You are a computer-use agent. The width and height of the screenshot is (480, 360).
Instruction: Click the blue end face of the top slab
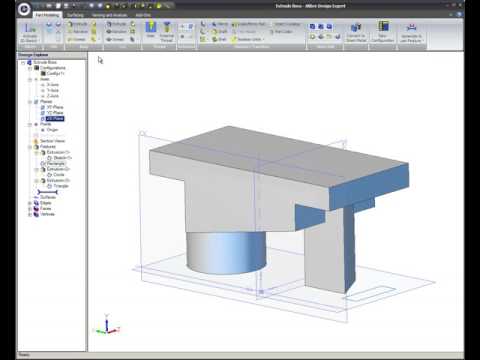click(x=369, y=187)
